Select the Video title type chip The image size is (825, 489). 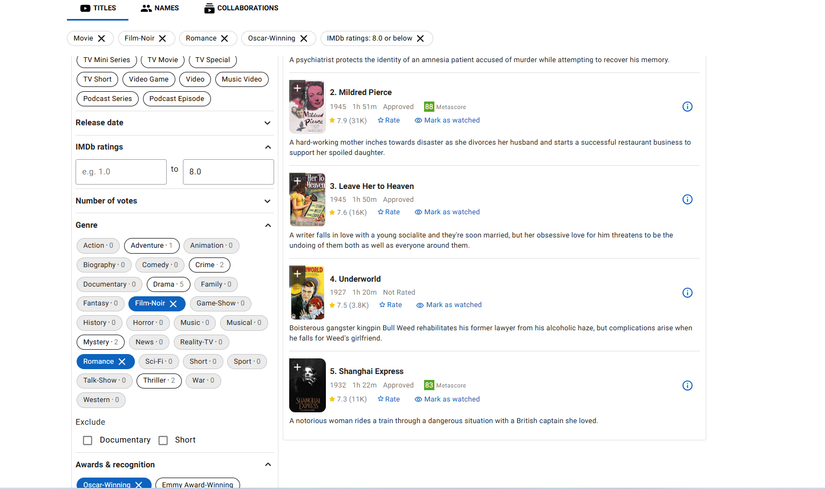[x=195, y=79]
